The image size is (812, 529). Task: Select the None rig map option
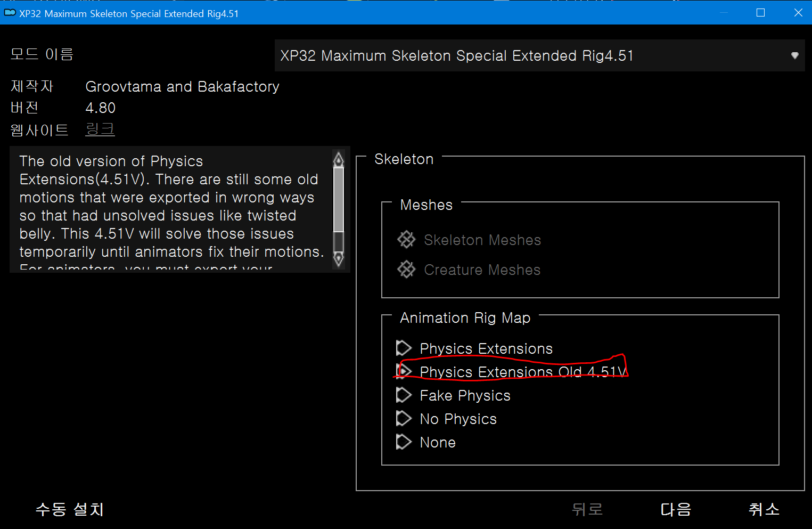click(x=437, y=442)
